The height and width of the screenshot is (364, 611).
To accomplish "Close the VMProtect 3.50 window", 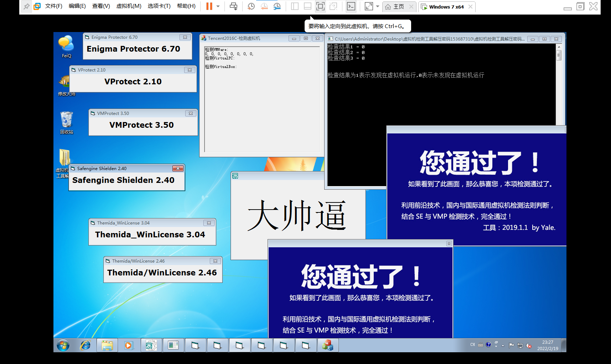I will click(191, 113).
